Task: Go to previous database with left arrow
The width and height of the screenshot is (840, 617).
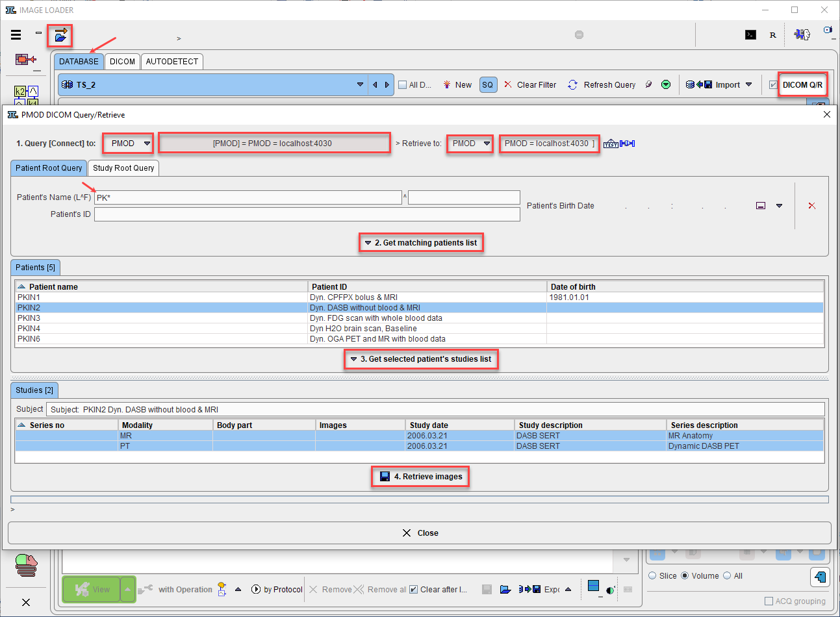Action: 375,85
